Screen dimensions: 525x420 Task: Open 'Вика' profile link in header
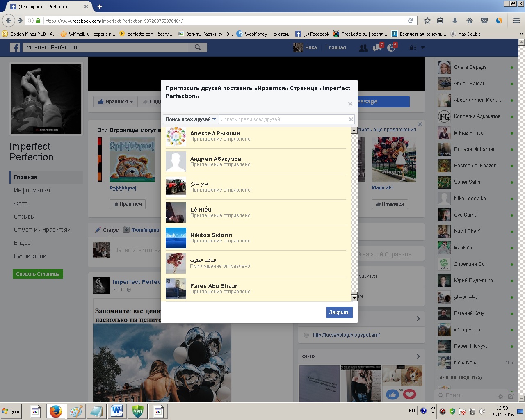(305, 48)
